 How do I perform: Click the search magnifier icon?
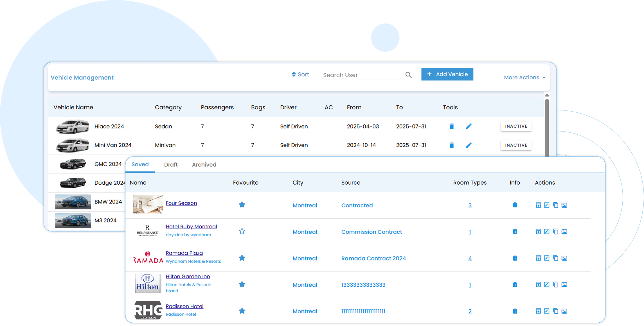click(x=408, y=75)
